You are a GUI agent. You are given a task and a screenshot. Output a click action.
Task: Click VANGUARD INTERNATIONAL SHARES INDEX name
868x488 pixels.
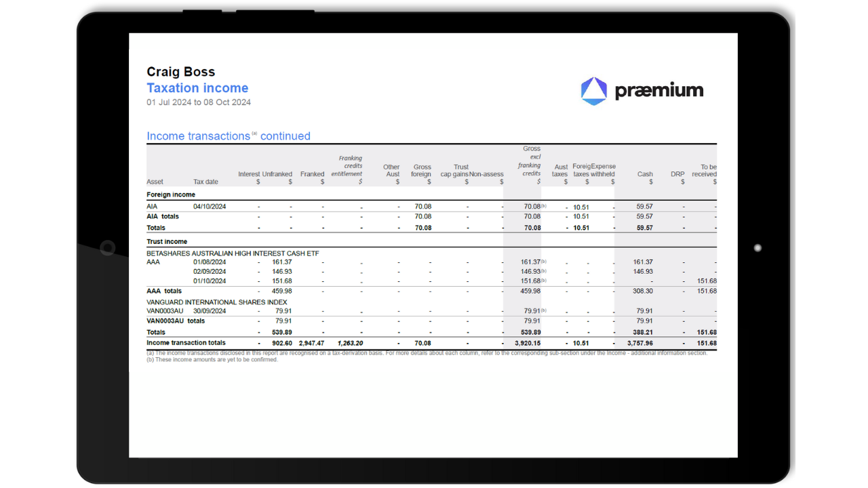point(216,302)
